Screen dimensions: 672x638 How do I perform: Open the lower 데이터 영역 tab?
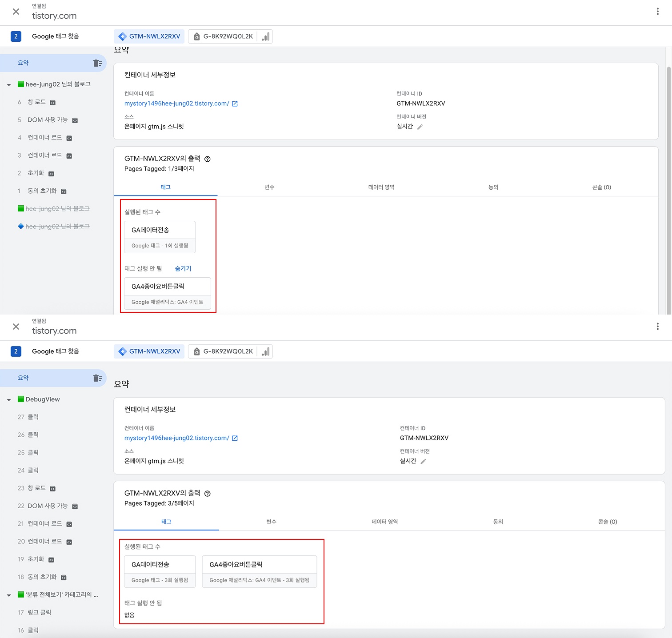click(x=385, y=522)
